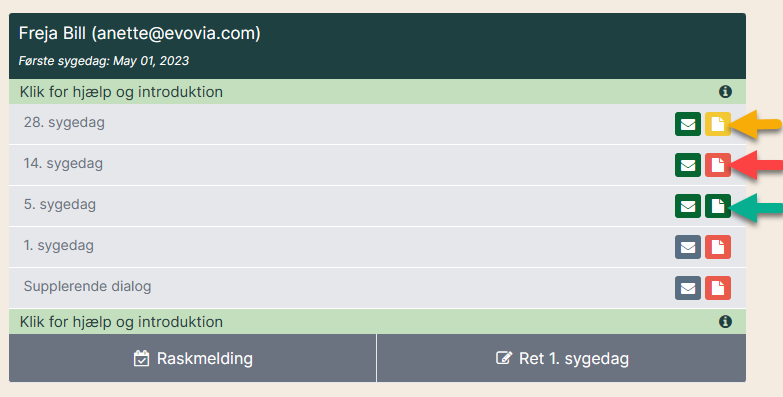Expand the top 'Klik for hjælp og introduktion' bar

pyautogui.click(x=377, y=91)
